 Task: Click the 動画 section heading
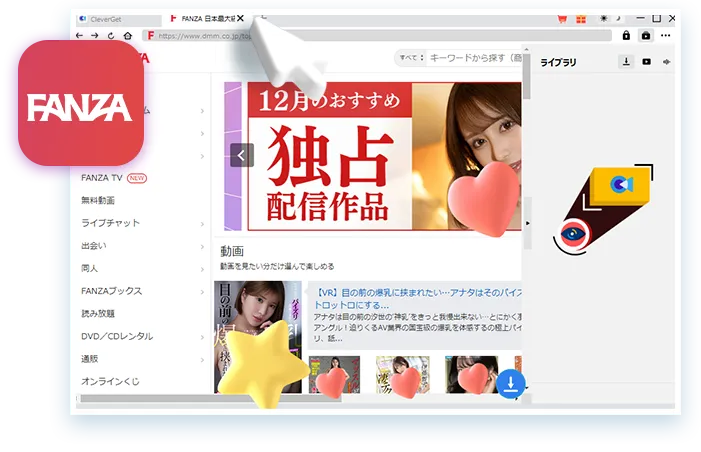(x=232, y=251)
